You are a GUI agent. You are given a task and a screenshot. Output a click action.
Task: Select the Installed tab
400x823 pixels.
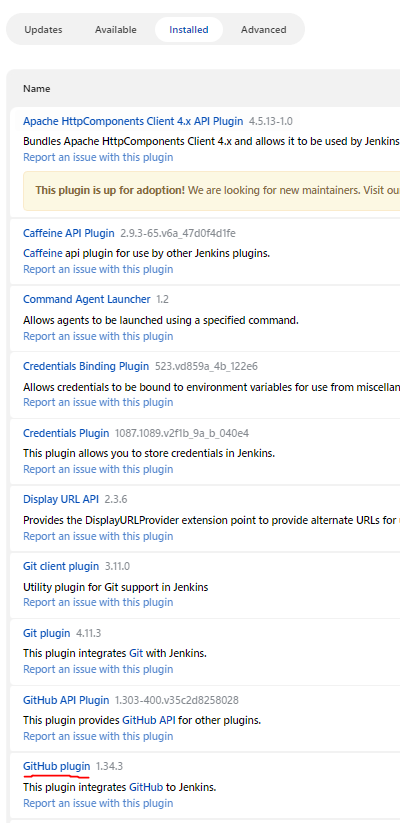[188, 29]
